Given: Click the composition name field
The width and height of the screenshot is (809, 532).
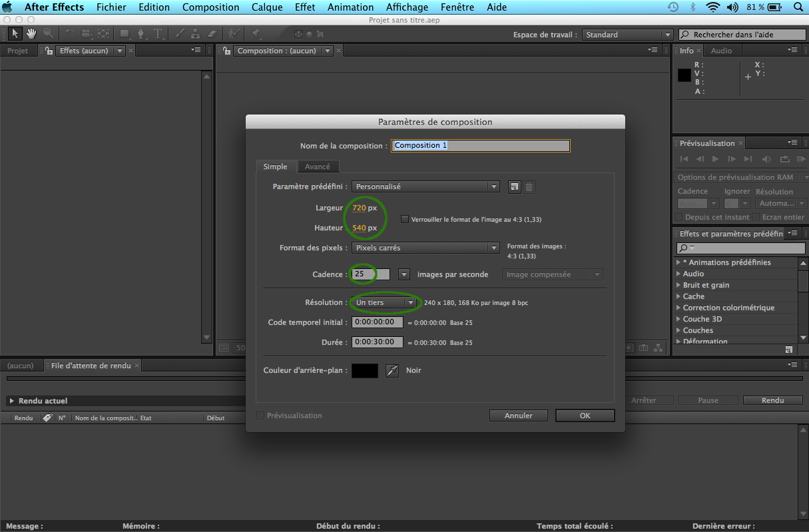Looking at the screenshot, I should coord(481,145).
